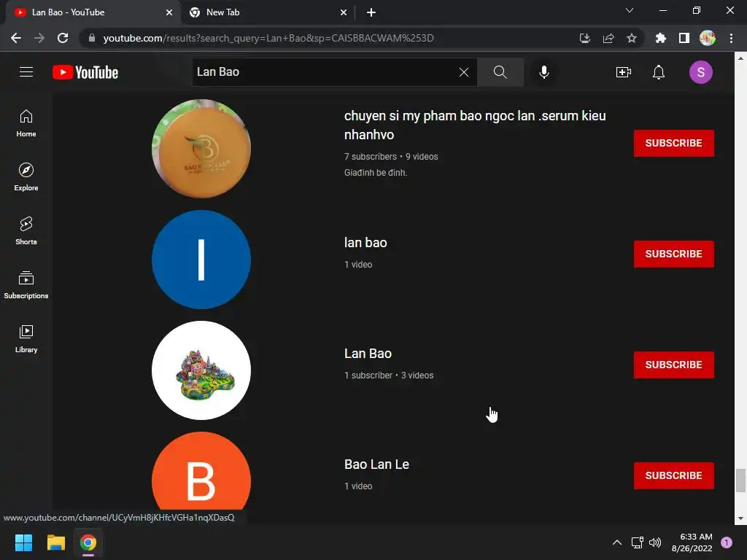
Task: Open Subscriptions in sidebar
Action: click(26, 285)
